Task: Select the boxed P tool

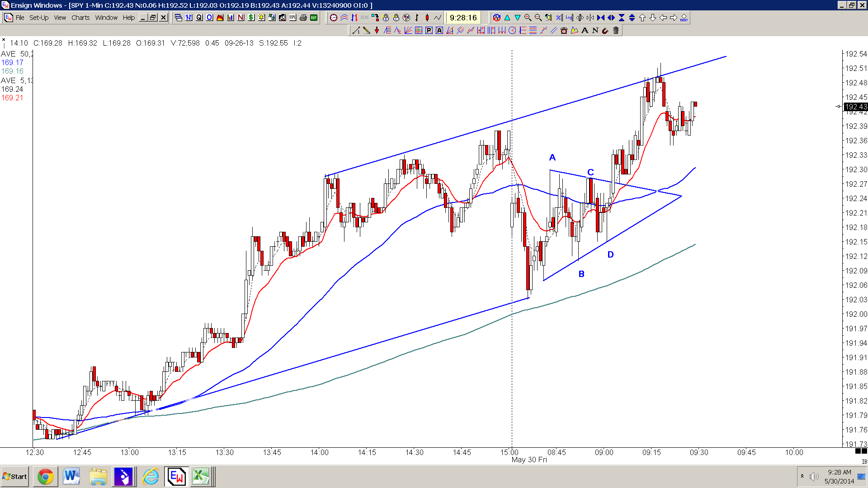Action: click(x=429, y=30)
